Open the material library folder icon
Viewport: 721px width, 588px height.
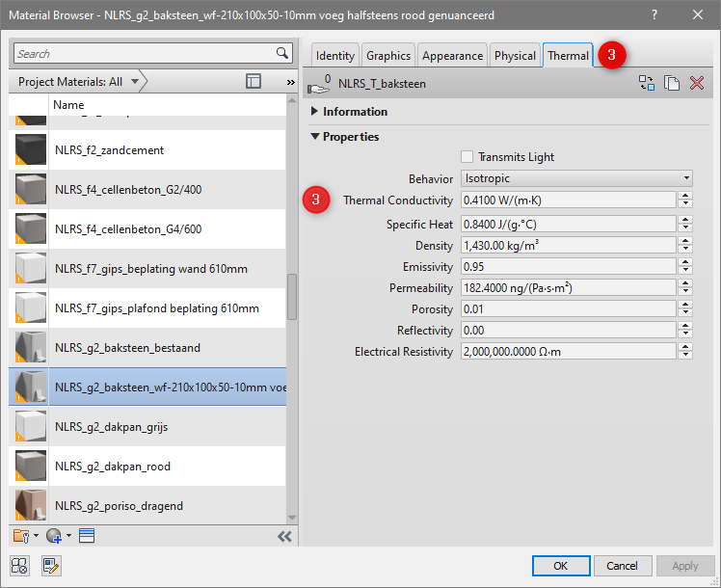click(x=21, y=536)
